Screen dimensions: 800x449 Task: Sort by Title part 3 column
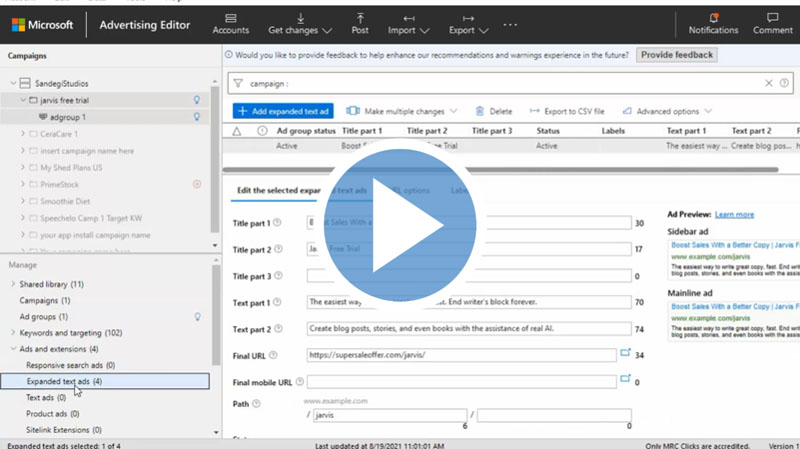click(x=491, y=131)
